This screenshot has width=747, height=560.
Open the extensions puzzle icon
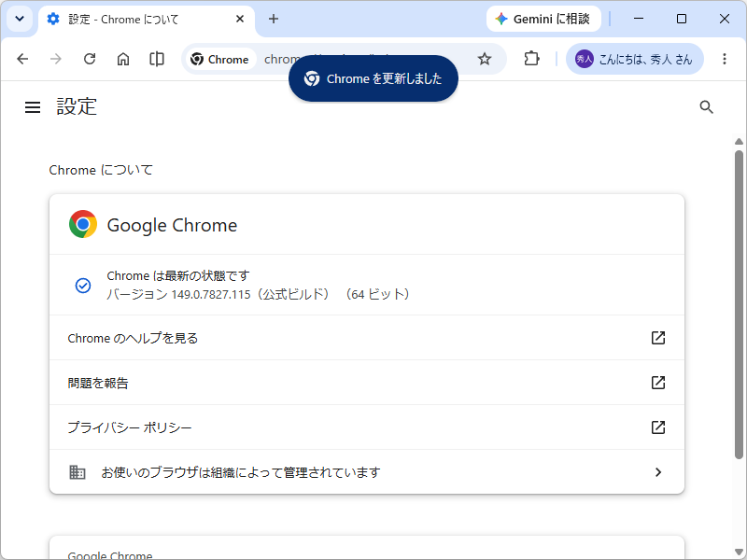pyautogui.click(x=531, y=59)
